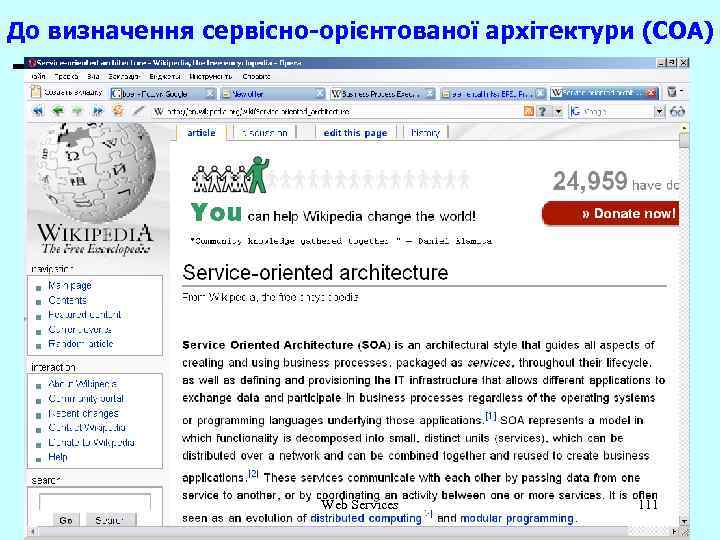Open the Инструменты menu
This screenshot has width=720, height=540.
[210, 77]
